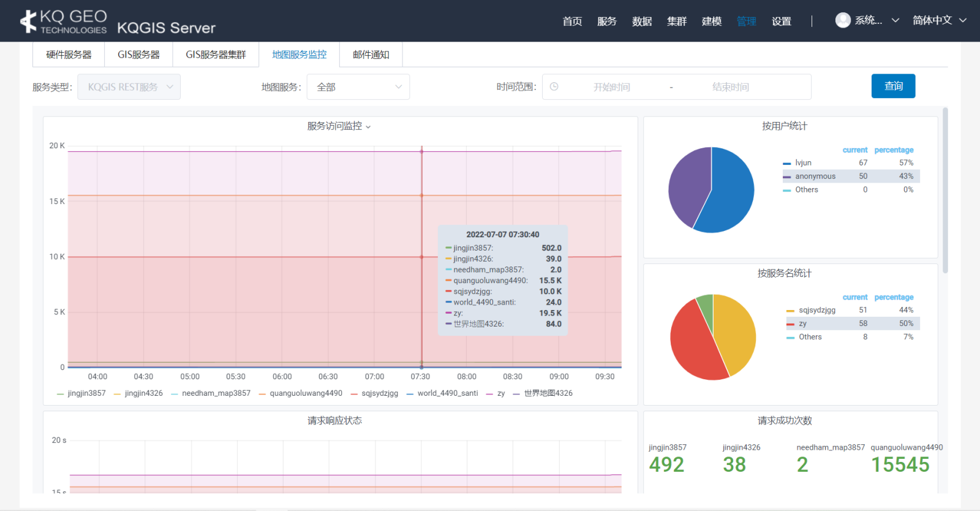Click the KQ GEO Technologies logo
980x511 pixels.
coord(64,21)
